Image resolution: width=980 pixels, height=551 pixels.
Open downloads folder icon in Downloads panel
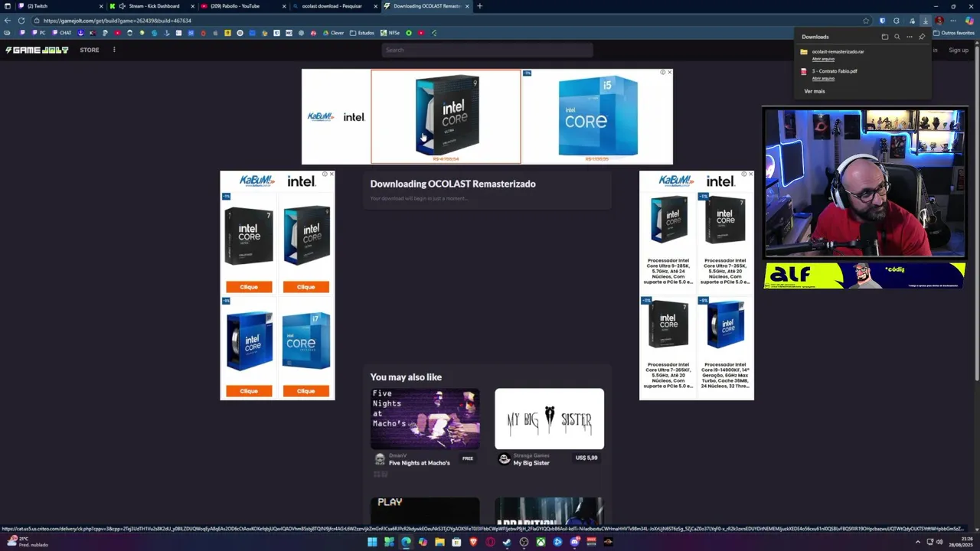[885, 37]
